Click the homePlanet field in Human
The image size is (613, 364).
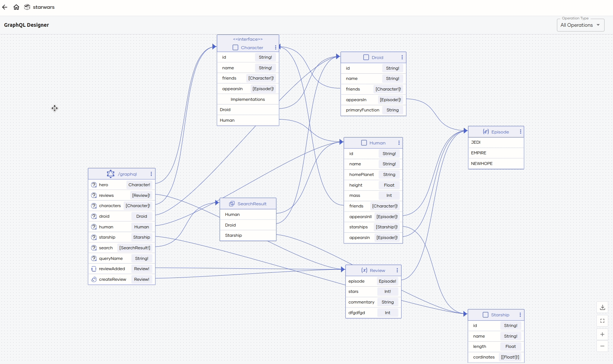373,174
